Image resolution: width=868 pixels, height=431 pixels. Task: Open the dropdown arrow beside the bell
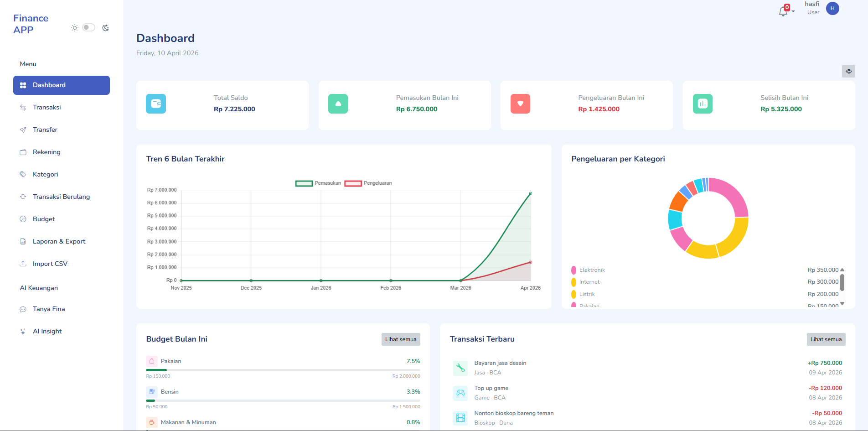pyautogui.click(x=793, y=11)
